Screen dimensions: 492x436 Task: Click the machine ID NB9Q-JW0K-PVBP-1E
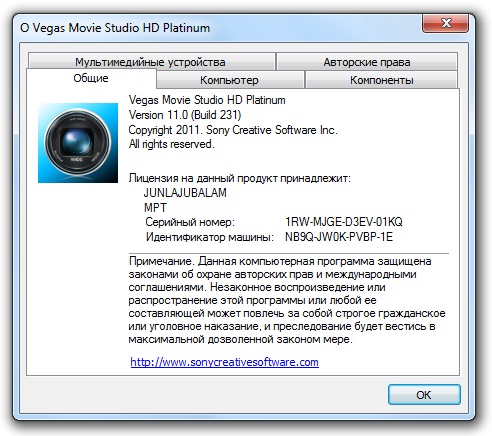(x=339, y=237)
